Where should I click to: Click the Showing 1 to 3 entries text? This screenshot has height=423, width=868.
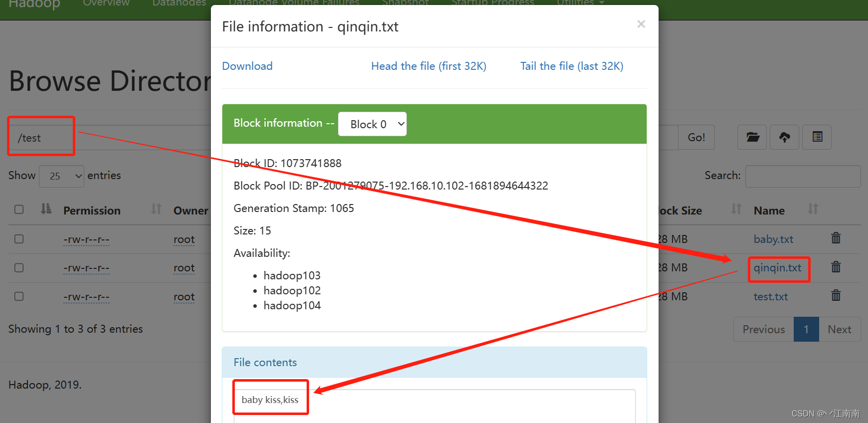[76, 329]
